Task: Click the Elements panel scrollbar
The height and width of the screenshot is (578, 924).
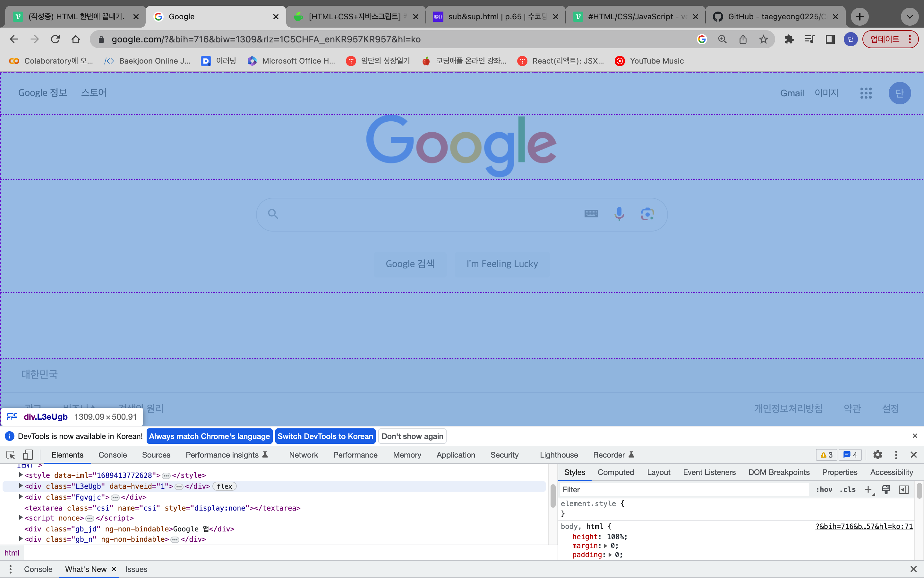Action: pos(552,495)
